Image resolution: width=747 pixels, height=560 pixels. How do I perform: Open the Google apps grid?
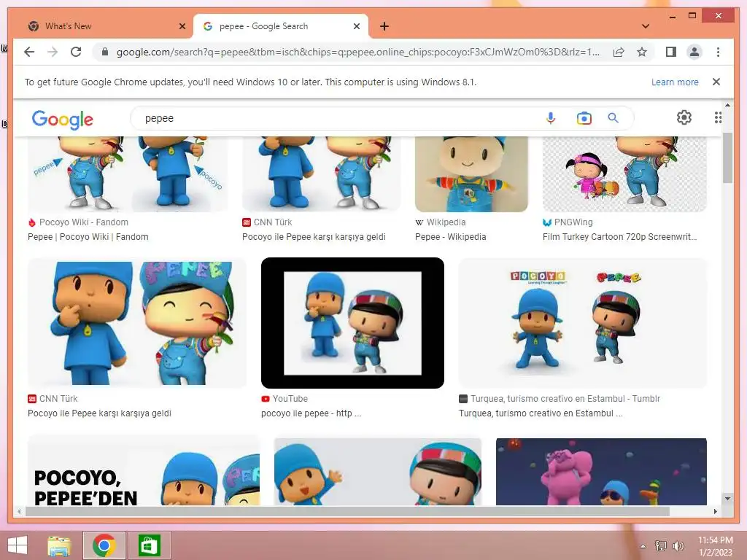tap(718, 117)
